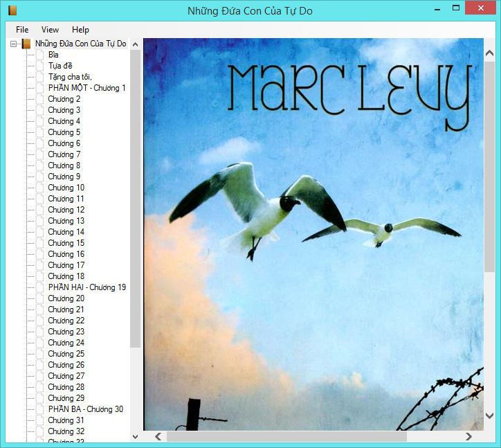Click the viewer horizontal scrollbar thumb

coord(286,436)
